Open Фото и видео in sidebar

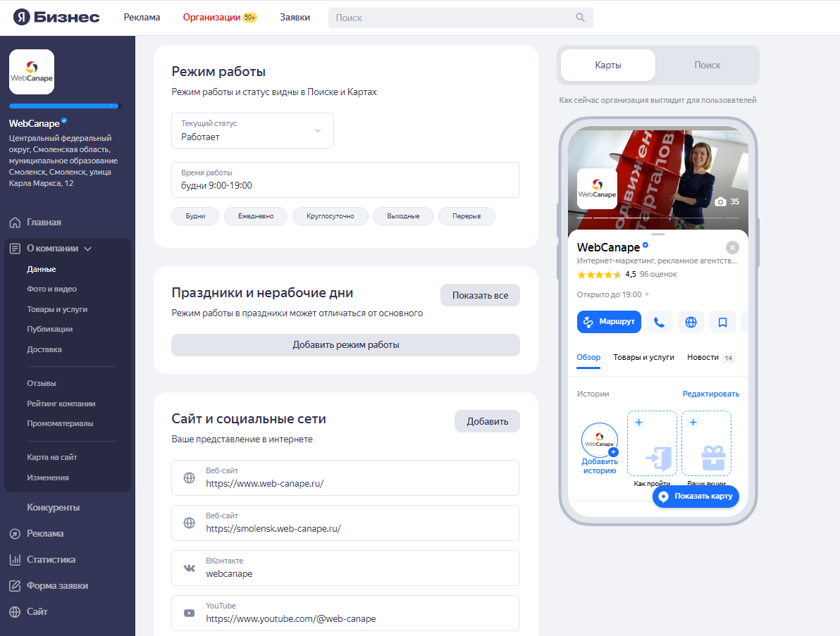click(x=52, y=289)
